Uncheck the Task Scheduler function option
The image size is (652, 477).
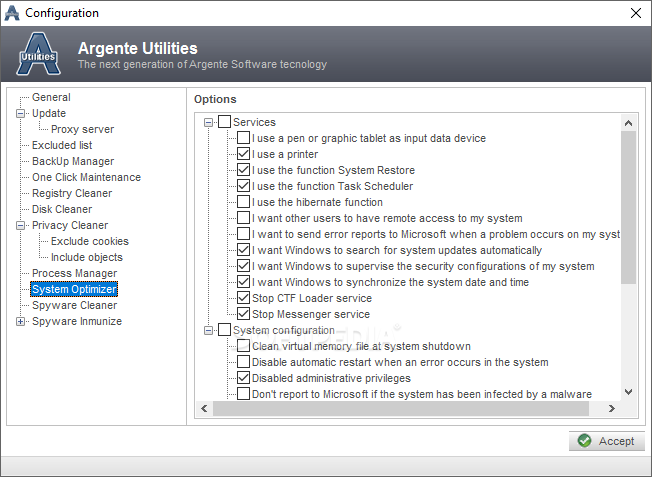pos(244,186)
